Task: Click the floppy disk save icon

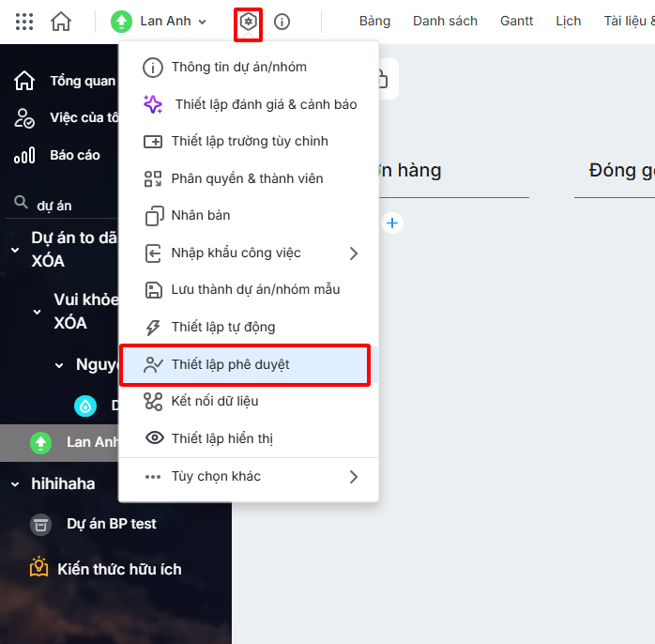Action: [x=153, y=290]
